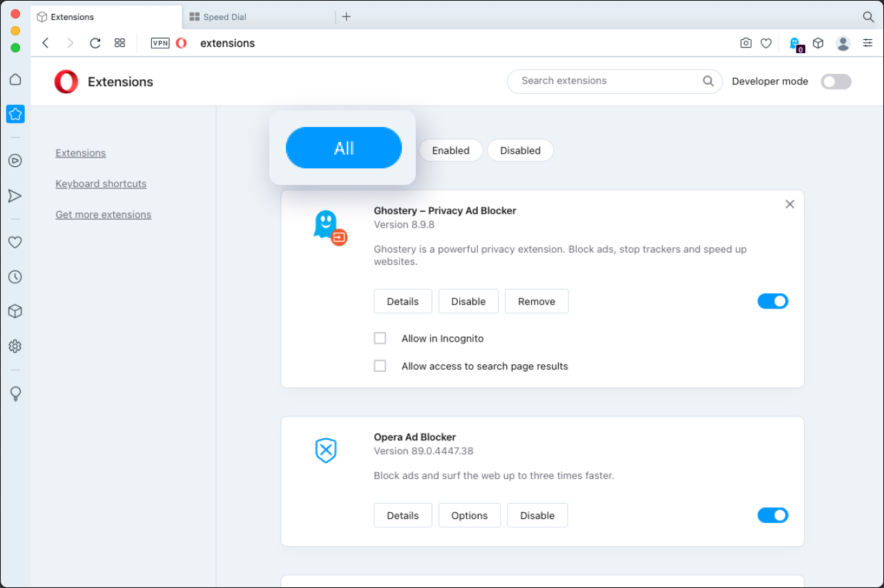
Task: Disable the Ghostery extension using its switch
Action: 773,301
